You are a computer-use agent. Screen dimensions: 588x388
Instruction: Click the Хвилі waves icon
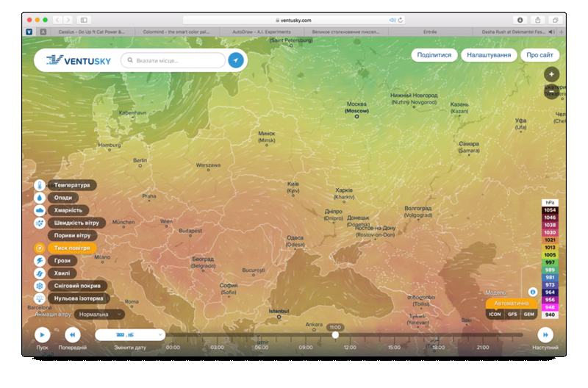pos(39,273)
